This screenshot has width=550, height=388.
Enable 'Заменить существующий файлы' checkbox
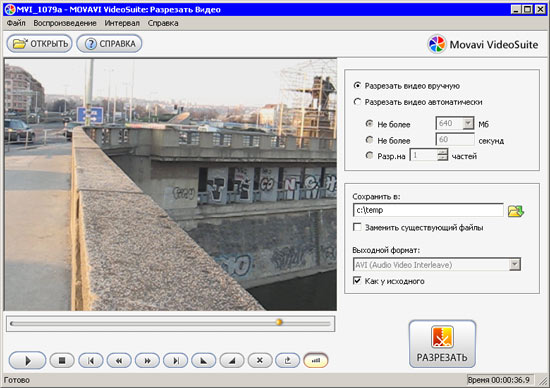[357, 227]
